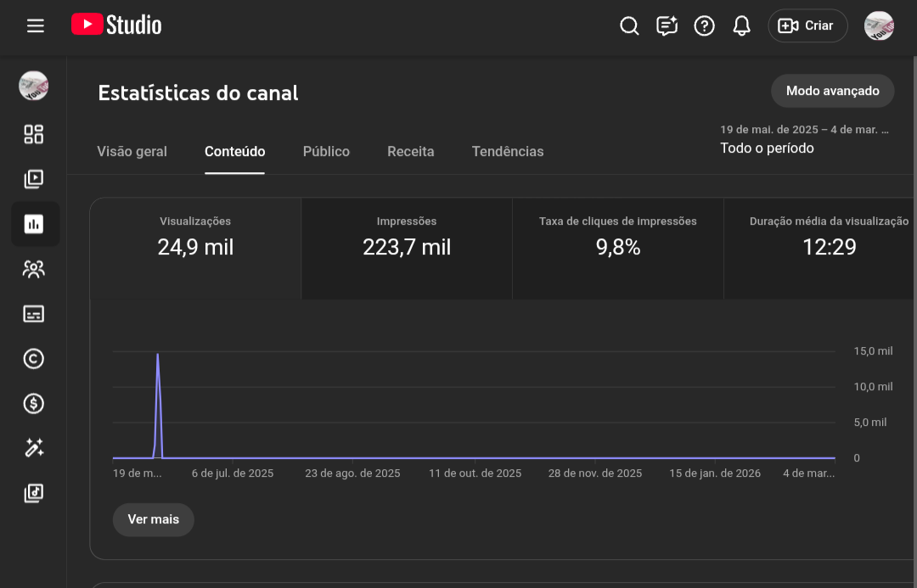Open the Audio library sidebar icon
The height and width of the screenshot is (588, 917).
(33, 493)
